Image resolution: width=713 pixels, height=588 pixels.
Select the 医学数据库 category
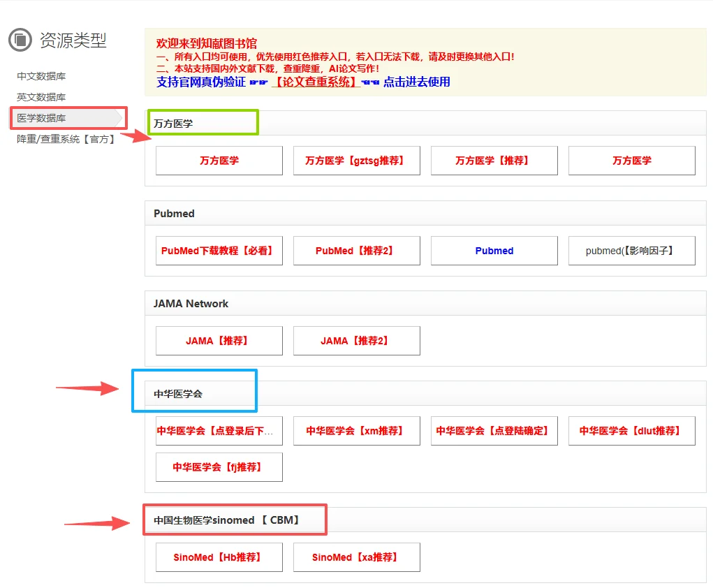coord(67,118)
